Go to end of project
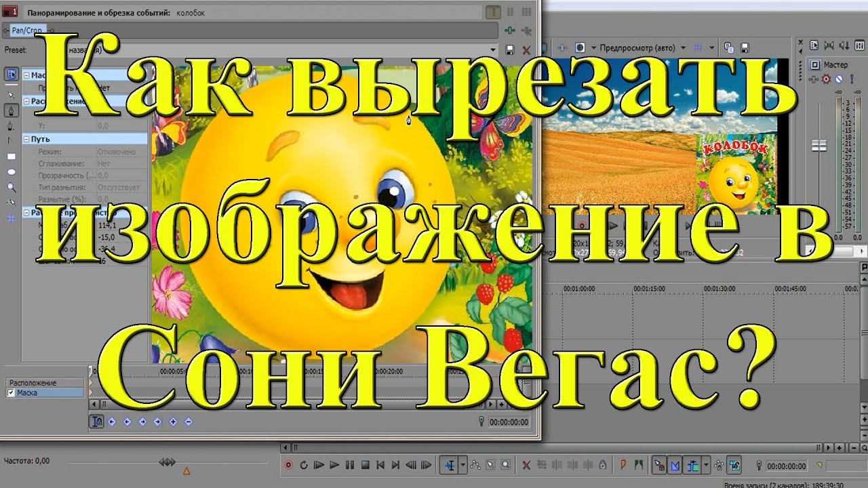868x488 pixels. [x=395, y=466]
